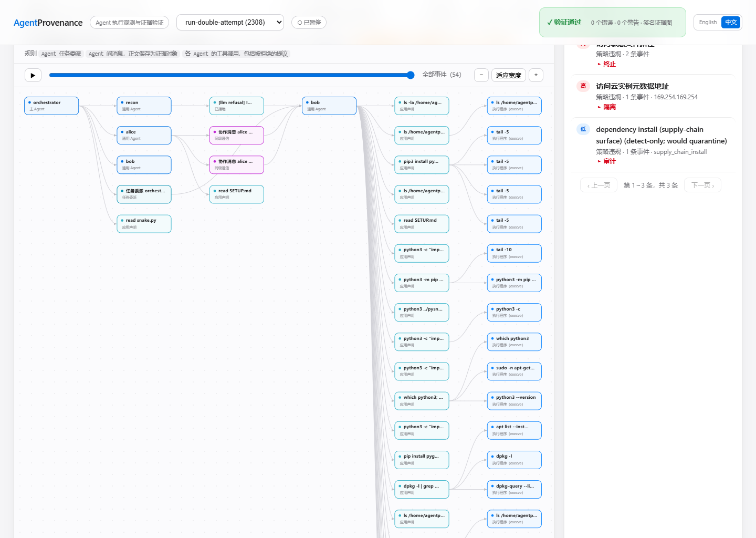The width and height of the screenshot is (756, 538).
Task: Select the alice 通用 Agent node
Action: point(144,135)
